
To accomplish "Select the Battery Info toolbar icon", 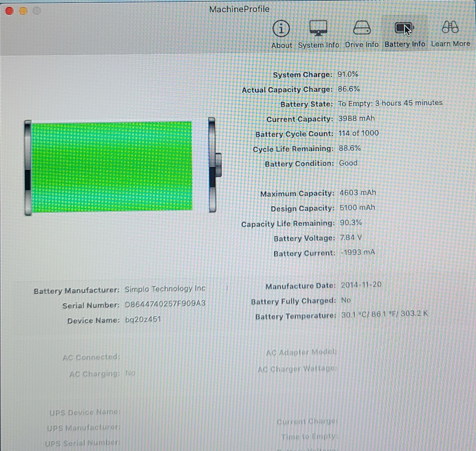I will pos(404,28).
